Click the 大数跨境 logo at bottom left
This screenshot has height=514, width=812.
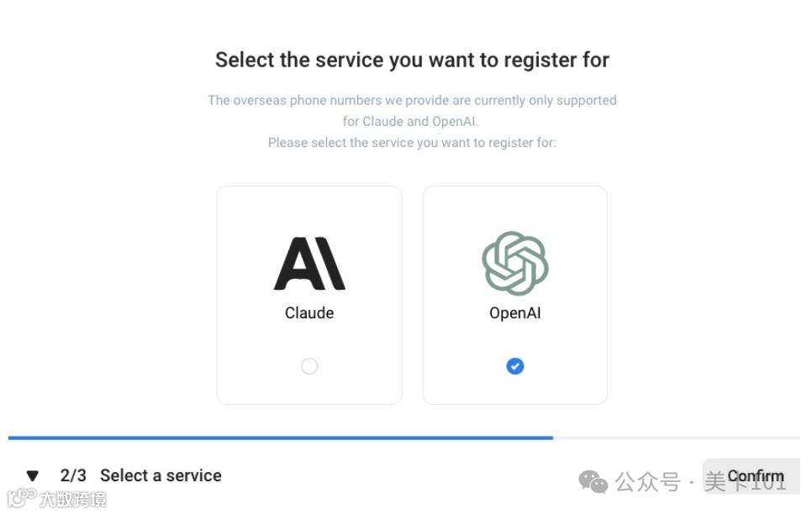click(57, 499)
